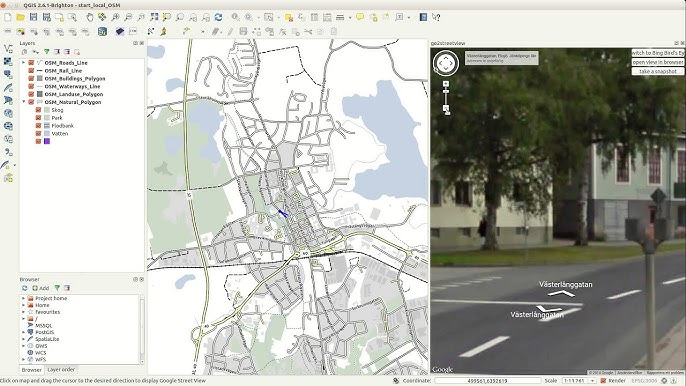Image resolution: width=686 pixels, height=386 pixels.
Task: Click switch to Bing Bird's Eye button
Action: (658, 53)
